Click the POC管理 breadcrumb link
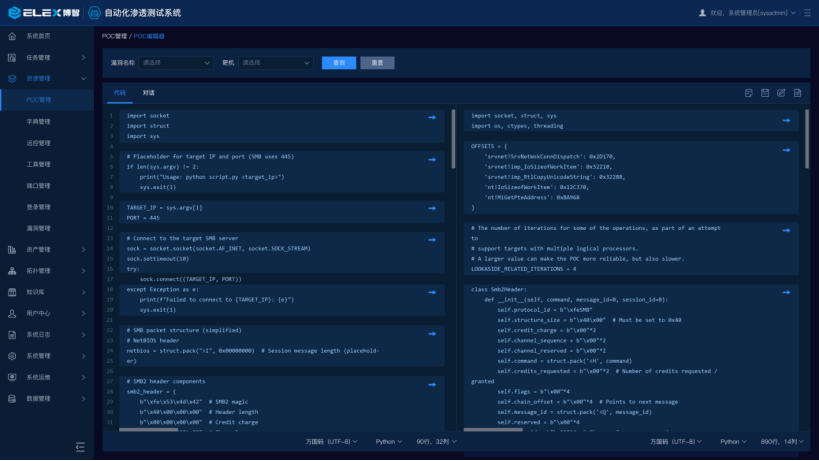The height and width of the screenshot is (461, 819). point(114,36)
